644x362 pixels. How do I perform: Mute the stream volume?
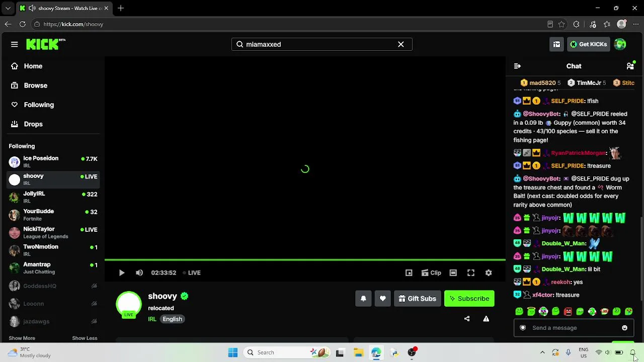point(139,273)
